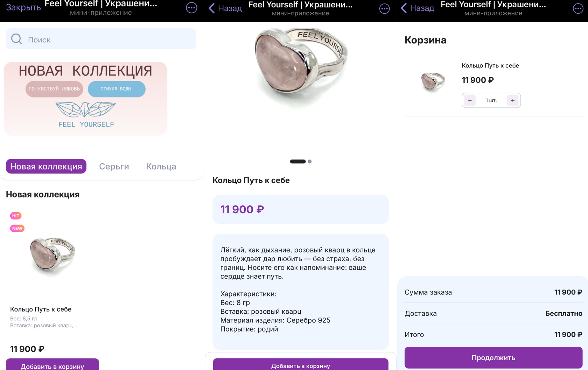Add the ring to cart from the catalog card
Image resolution: width=588 pixels, height=370 pixels.
[x=52, y=365]
